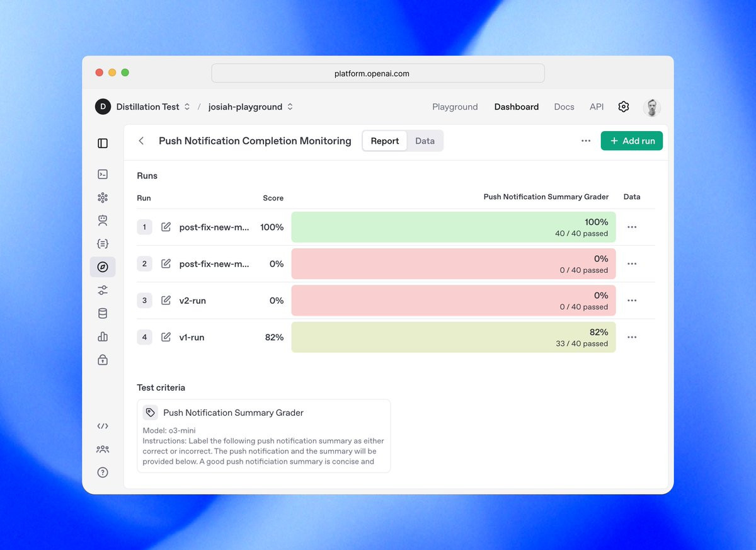Open the terminal prompt sidebar icon
756x550 pixels.
pyautogui.click(x=103, y=175)
